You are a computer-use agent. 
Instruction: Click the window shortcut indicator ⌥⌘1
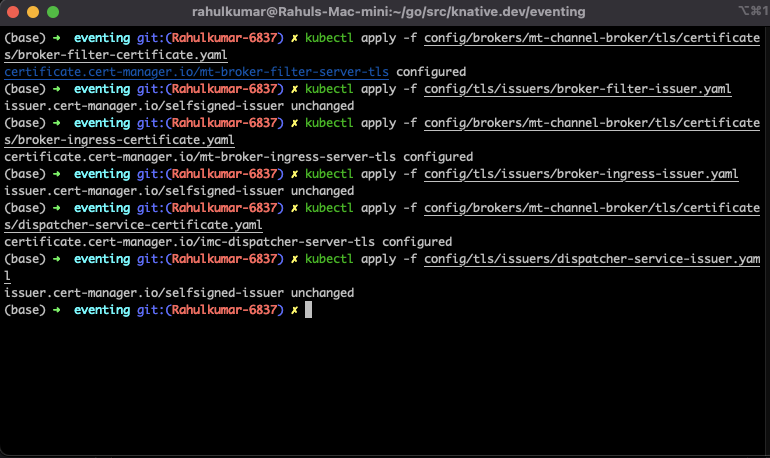pos(753,10)
